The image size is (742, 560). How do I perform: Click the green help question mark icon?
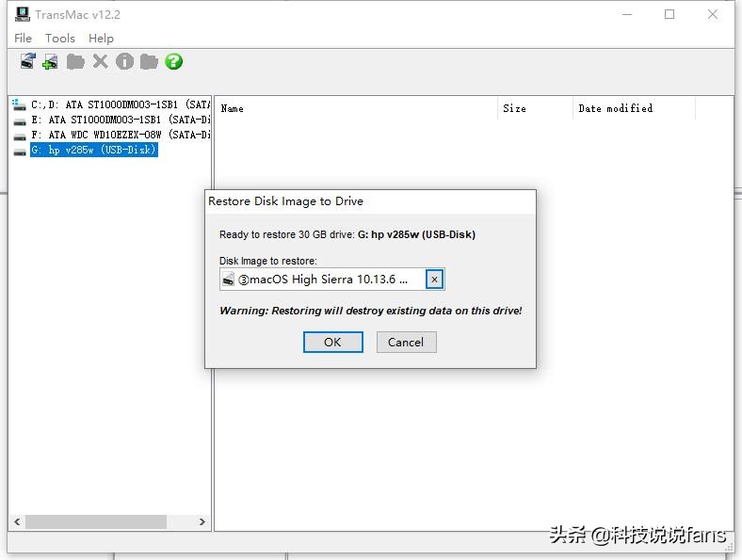click(173, 61)
